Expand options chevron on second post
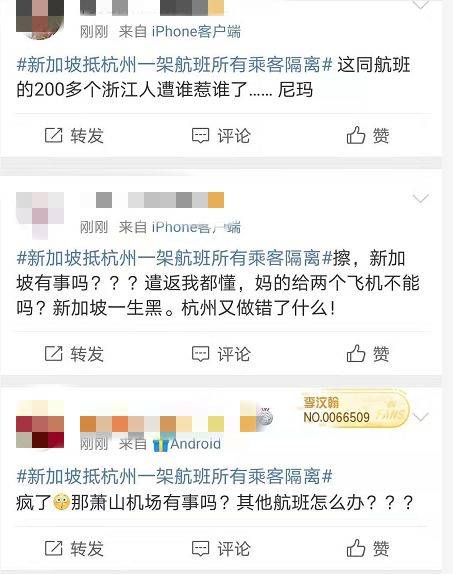453x574 pixels. coord(420,198)
